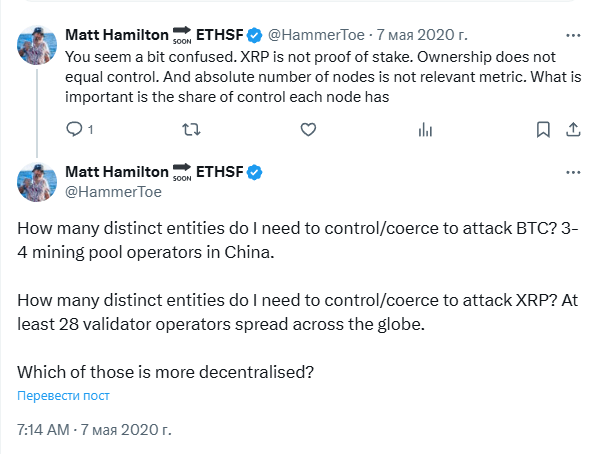
Task: Click the 7 мая 2020 г. date in first tweet
Action: pyautogui.click(x=422, y=35)
